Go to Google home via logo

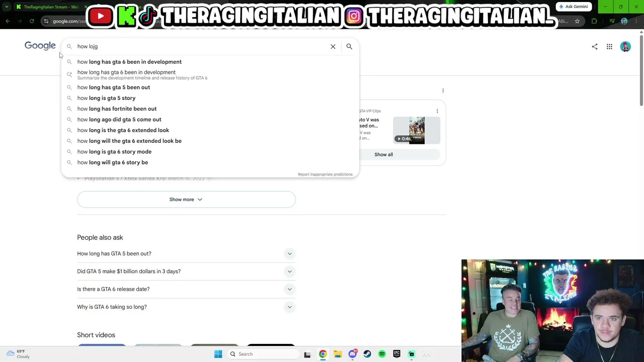(x=40, y=46)
